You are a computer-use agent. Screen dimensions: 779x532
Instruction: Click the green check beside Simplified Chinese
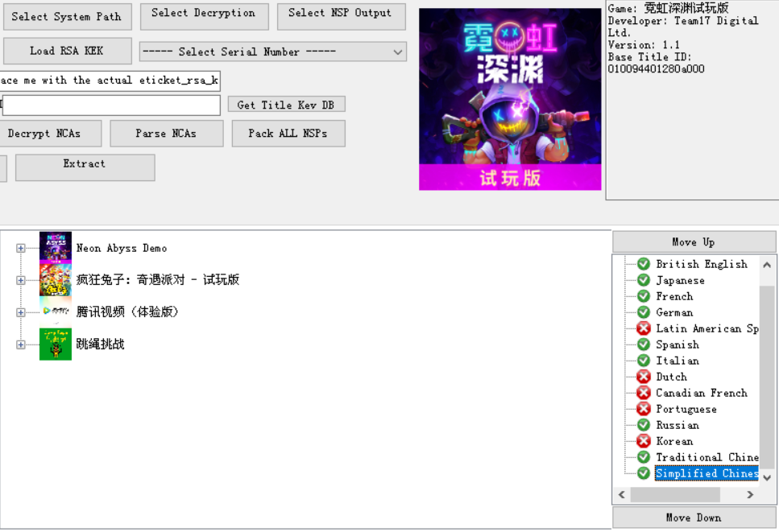tap(644, 473)
